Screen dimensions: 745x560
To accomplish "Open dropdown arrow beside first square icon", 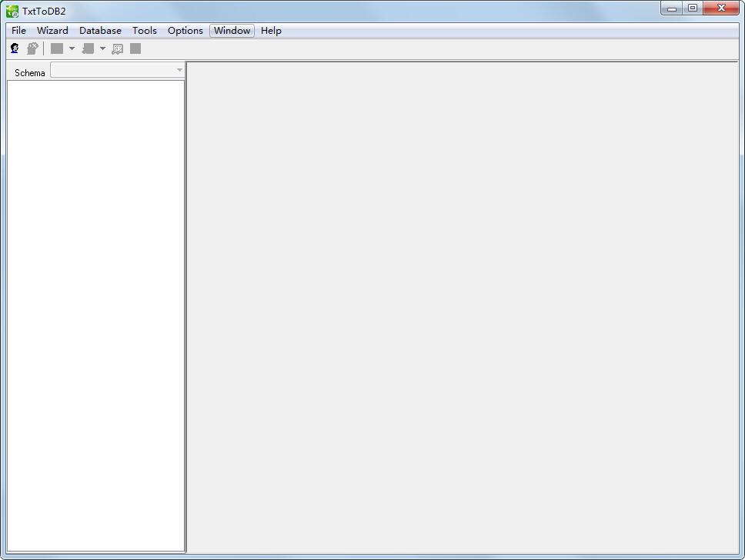I will coord(72,48).
